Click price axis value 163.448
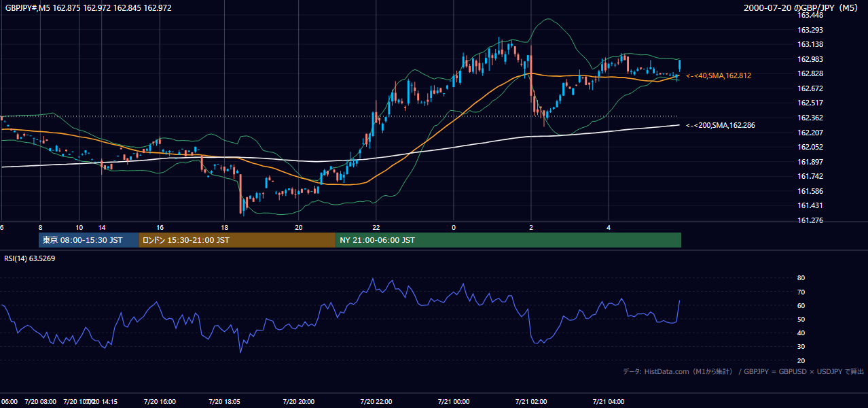The width and height of the screenshot is (868, 408). click(x=810, y=15)
